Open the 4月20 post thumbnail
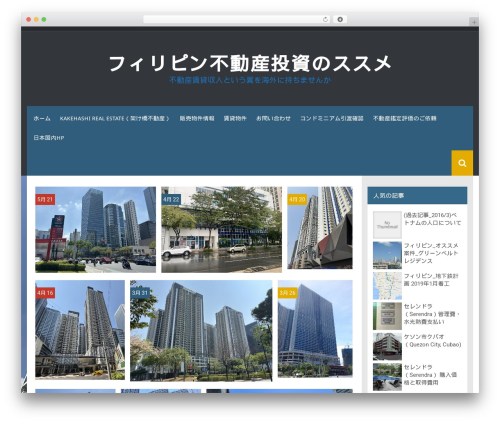 (x=320, y=228)
